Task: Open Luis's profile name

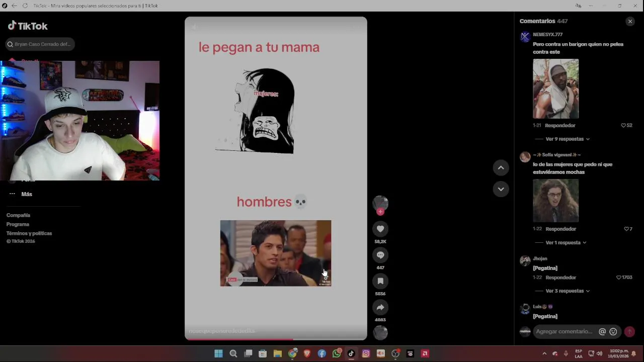Action: 543,307
